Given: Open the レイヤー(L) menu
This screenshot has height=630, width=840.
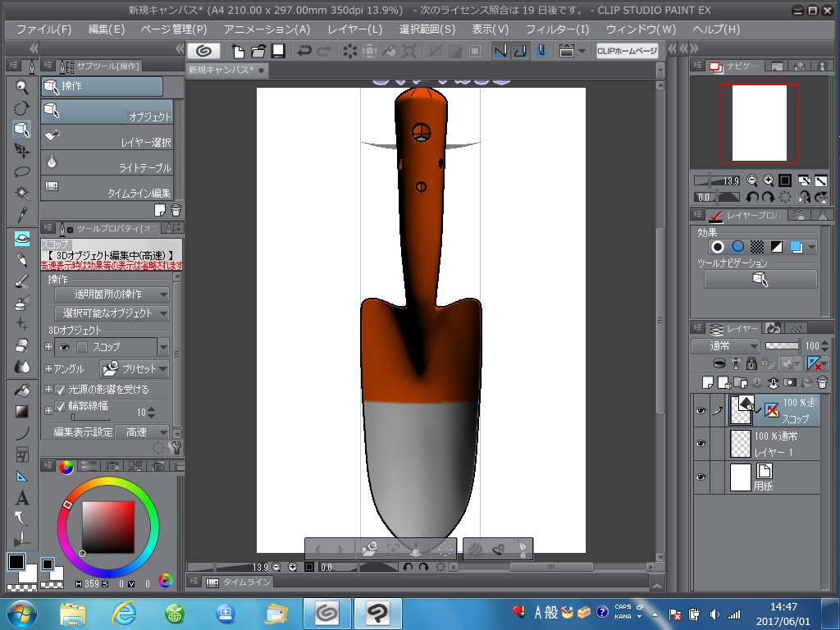Looking at the screenshot, I should click(x=354, y=30).
